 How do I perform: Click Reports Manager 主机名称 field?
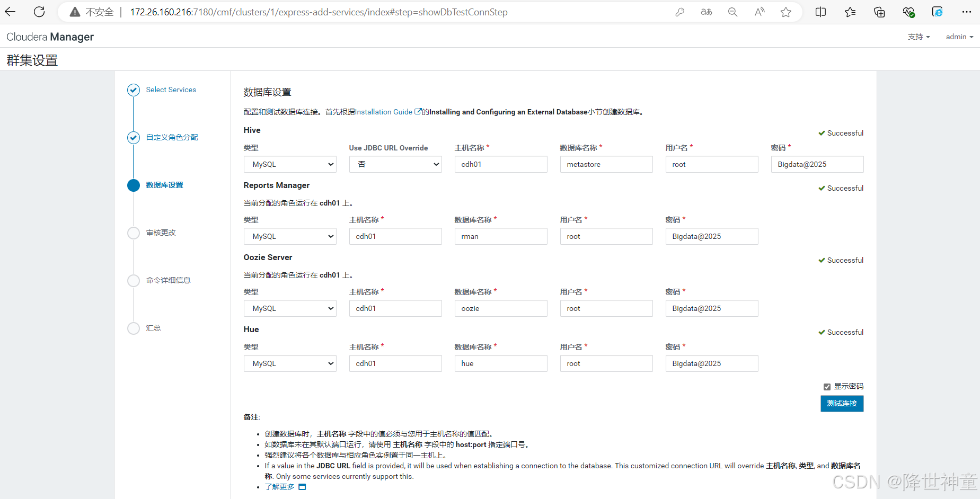click(395, 236)
